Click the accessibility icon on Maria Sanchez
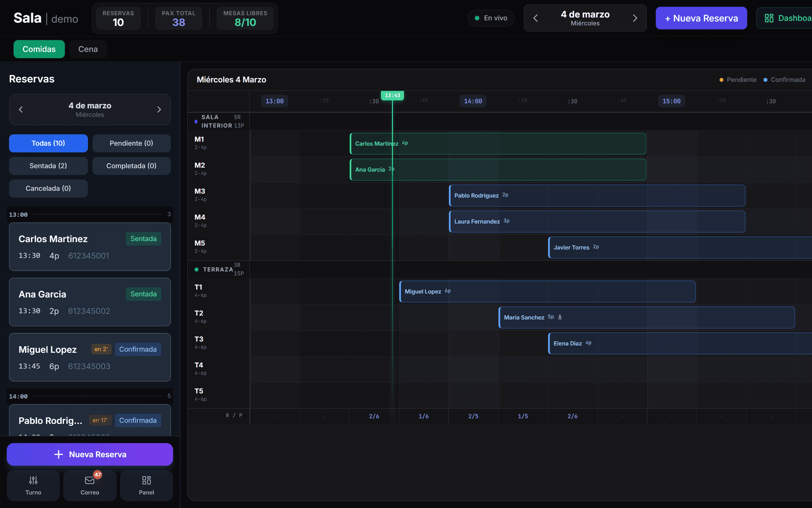The width and height of the screenshot is (812, 508). click(560, 317)
